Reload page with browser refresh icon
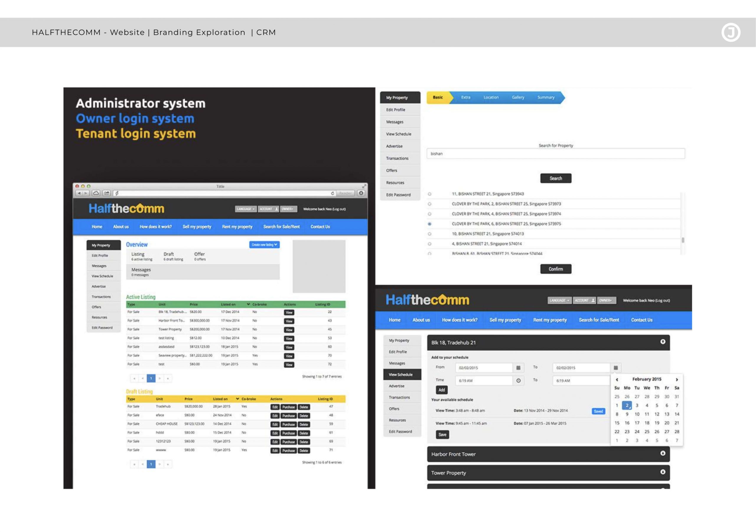The height and width of the screenshot is (532, 756). point(333,193)
